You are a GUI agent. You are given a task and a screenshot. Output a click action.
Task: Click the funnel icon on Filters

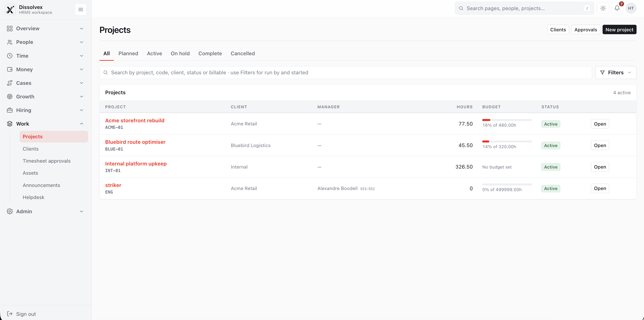point(603,73)
